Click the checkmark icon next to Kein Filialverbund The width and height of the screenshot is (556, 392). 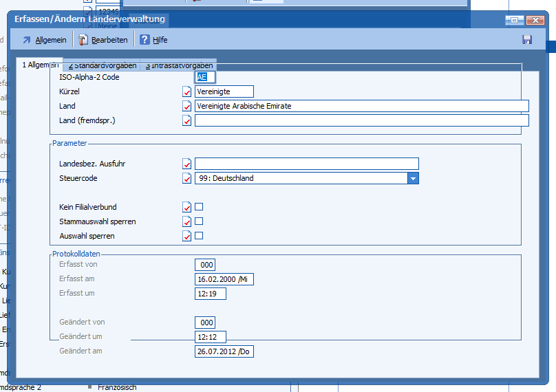pyautogui.click(x=186, y=207)
